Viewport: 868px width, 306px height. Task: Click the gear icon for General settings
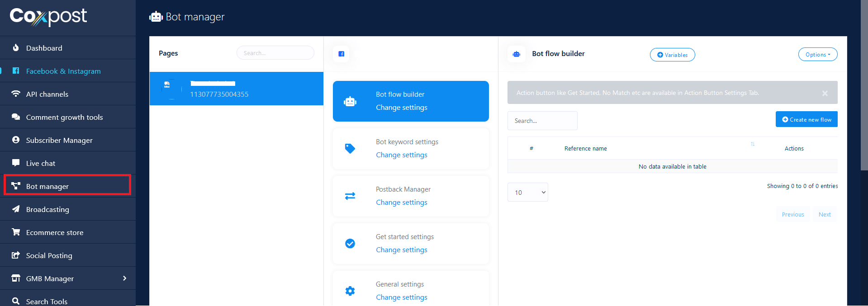pos(350,291)
